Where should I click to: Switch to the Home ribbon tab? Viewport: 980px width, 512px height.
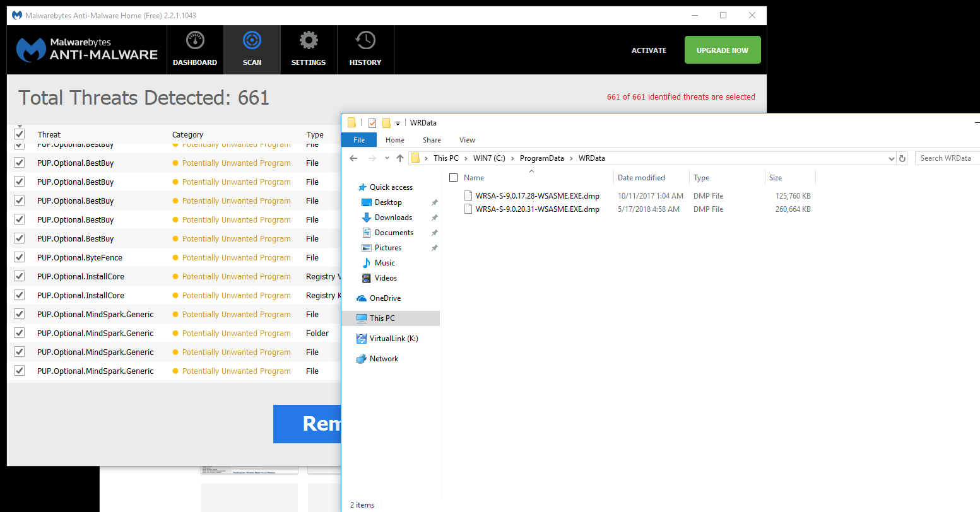395,140
